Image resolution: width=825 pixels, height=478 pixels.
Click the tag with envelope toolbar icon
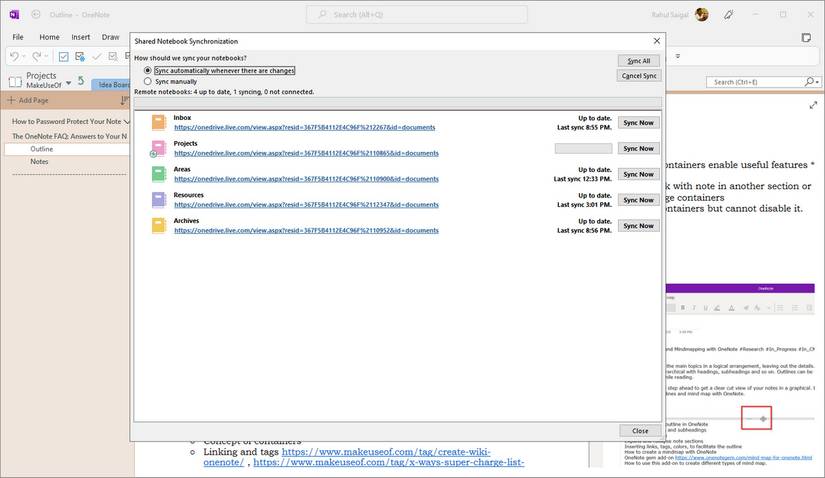click(x=80, y=56)
